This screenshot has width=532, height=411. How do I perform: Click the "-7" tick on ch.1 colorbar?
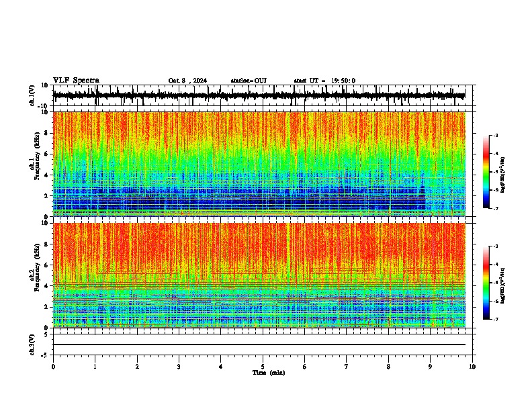[x=496, y=209]
